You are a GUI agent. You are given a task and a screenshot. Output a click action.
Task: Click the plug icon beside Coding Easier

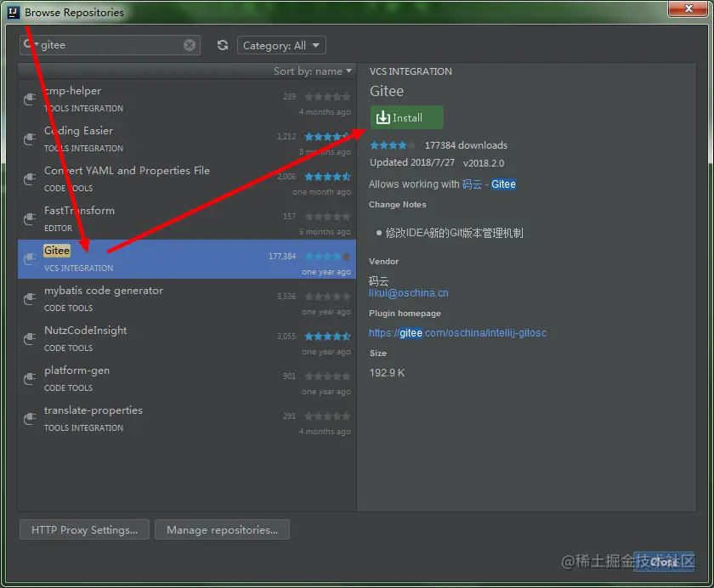pos(30,139)
